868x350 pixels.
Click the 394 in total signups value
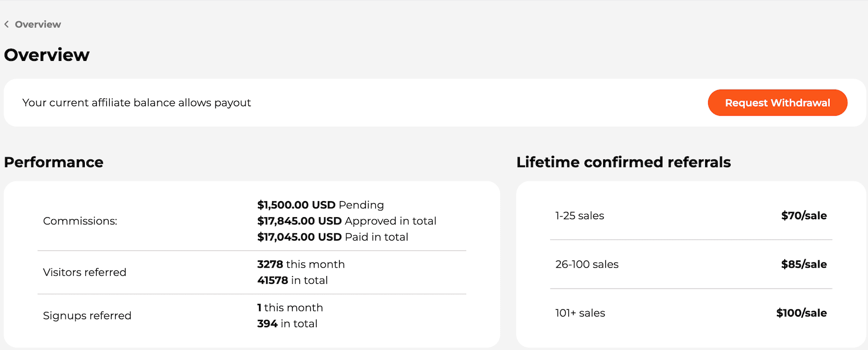click(x=287, y=323)
